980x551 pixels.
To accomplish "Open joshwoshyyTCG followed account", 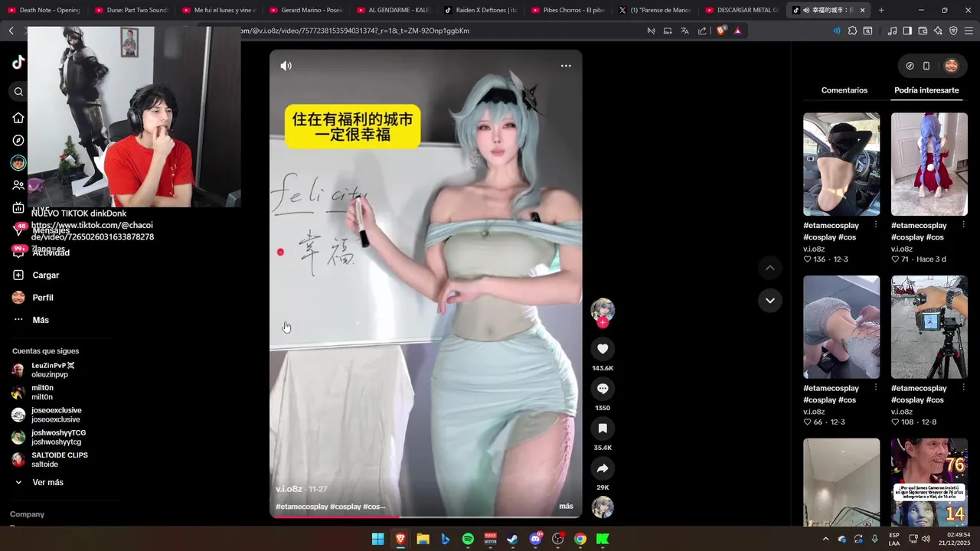I will 49,437.
